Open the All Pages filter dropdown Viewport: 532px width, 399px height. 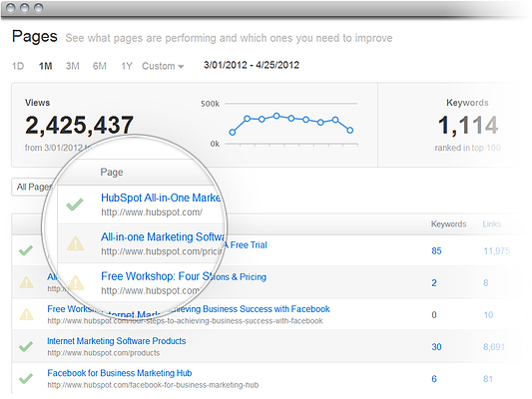[34, 187]
